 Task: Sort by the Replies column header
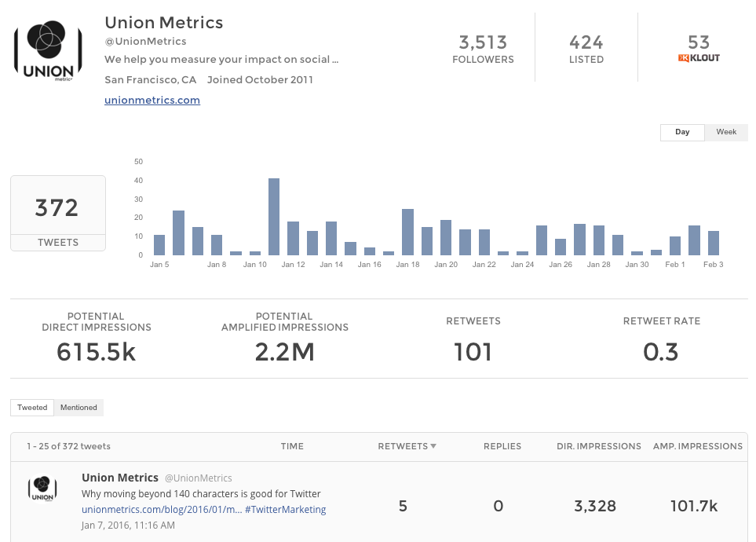coord(502,446)
